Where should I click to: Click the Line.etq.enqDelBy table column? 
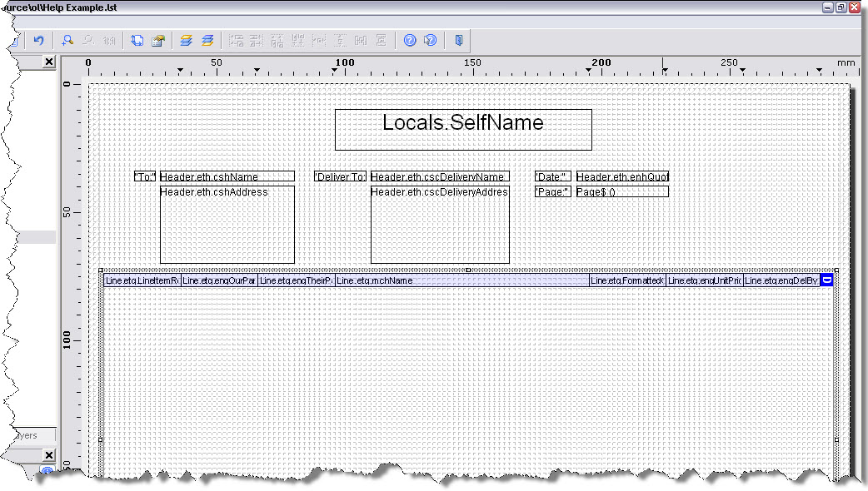[x=781, y=280]
